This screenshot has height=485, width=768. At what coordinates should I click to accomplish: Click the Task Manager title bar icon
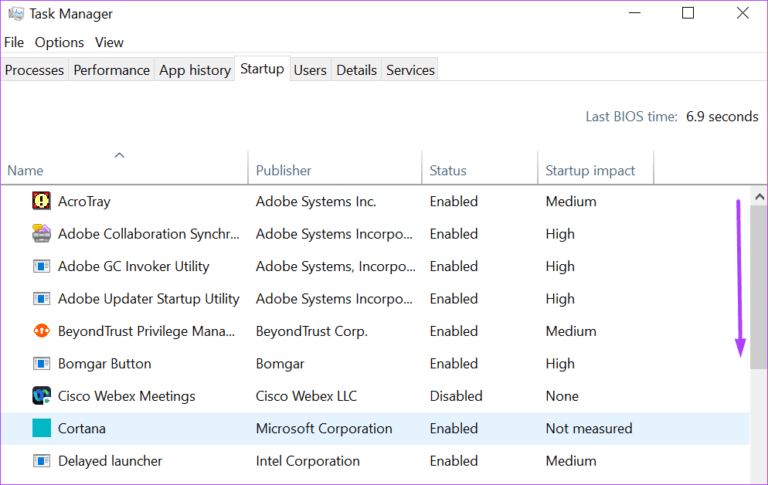coord(16,13)
